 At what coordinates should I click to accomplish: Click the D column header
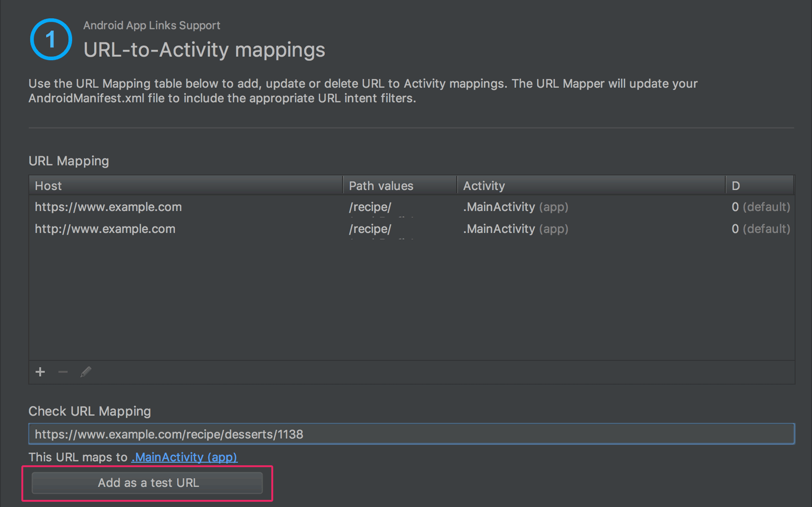759,185
